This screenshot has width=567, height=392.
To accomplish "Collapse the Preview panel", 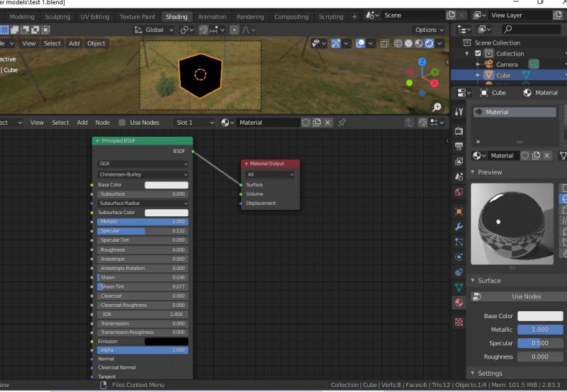I will pyautogui.click(x=473, y=172).
